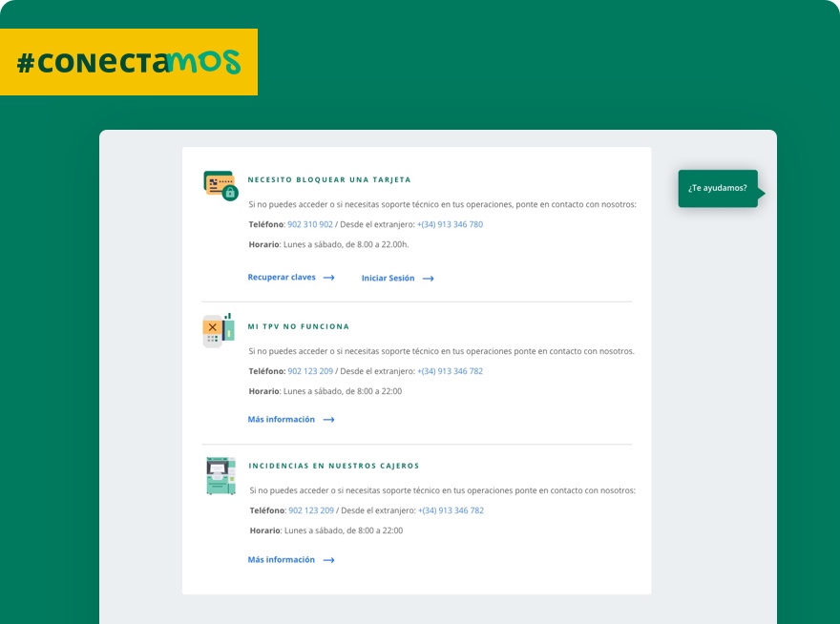Click the TPV terminal icon
Image resolution: width=840 pixels, height=624 pixels.
click(219, 330)
